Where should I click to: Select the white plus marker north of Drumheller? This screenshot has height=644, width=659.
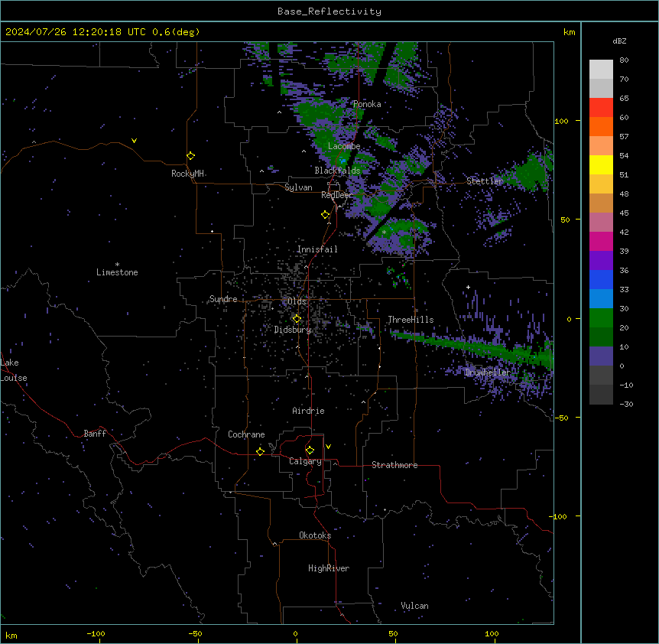point(468,287)
